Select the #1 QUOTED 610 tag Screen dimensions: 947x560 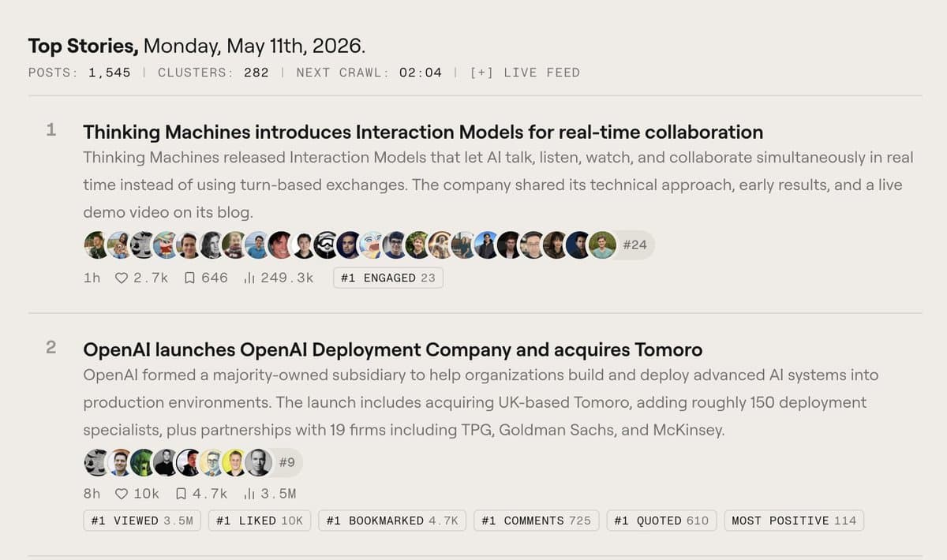click(x=661, y=521)
